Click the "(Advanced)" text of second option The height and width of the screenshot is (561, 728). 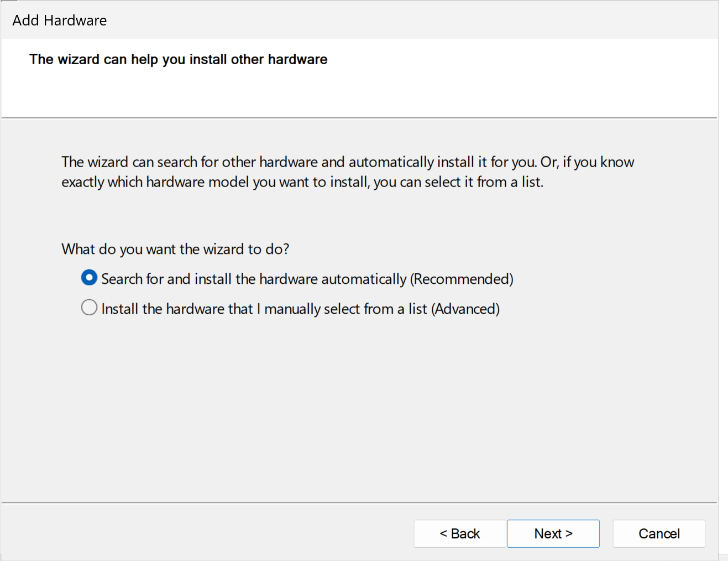pyautogui.click(x=465, y=309)
